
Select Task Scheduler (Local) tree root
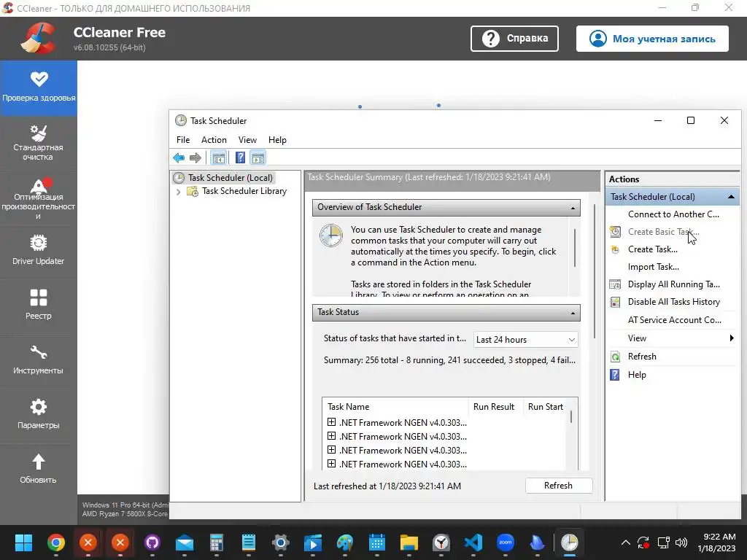pos(230,178)
